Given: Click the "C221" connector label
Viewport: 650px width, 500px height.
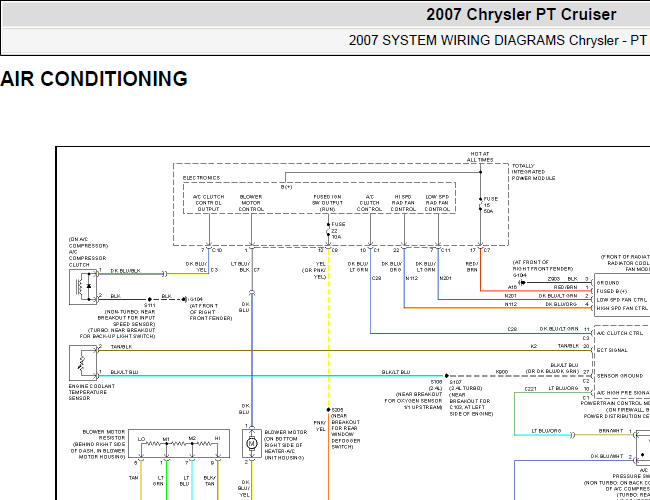Looking at the screenshot, I should [530, 389].
